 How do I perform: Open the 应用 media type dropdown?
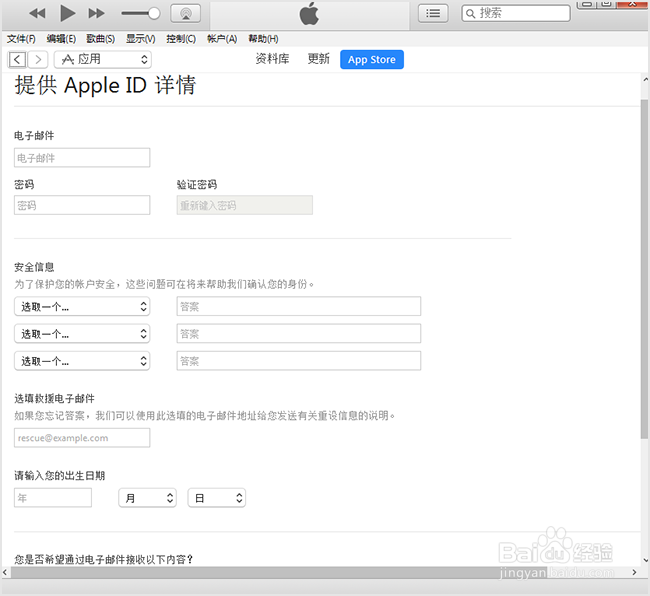[103, 59]
